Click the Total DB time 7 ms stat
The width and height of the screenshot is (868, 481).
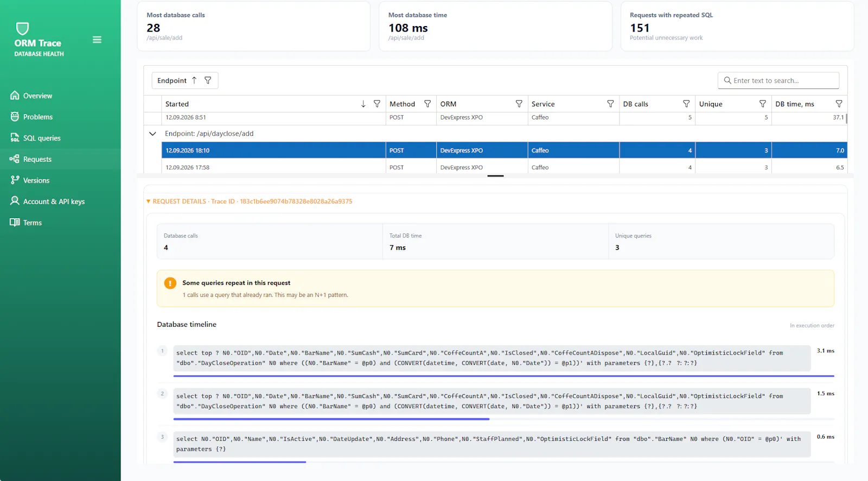point(495,242)
